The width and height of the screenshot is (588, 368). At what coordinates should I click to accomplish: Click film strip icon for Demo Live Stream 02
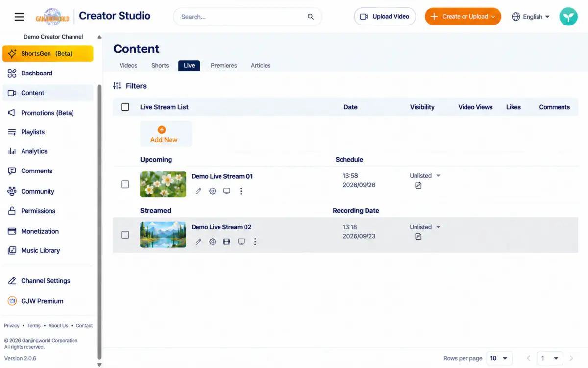[x=227, y=242]
